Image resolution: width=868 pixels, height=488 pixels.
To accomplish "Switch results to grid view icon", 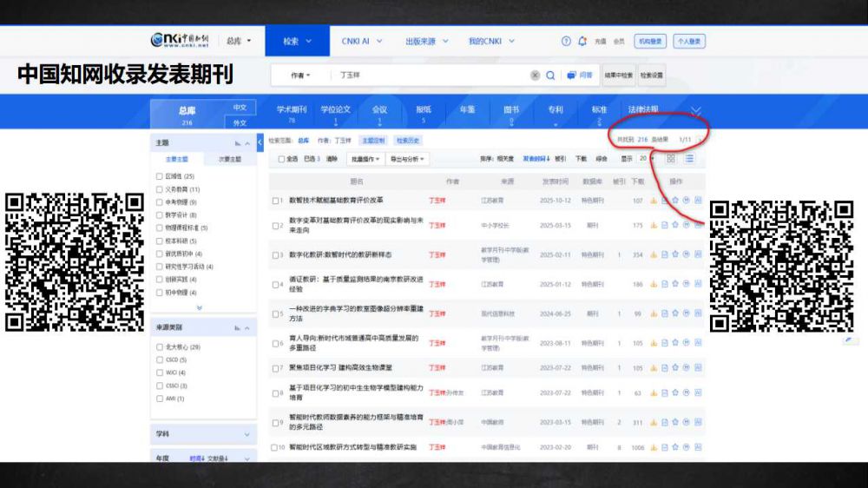I will [x=670, y=159].
